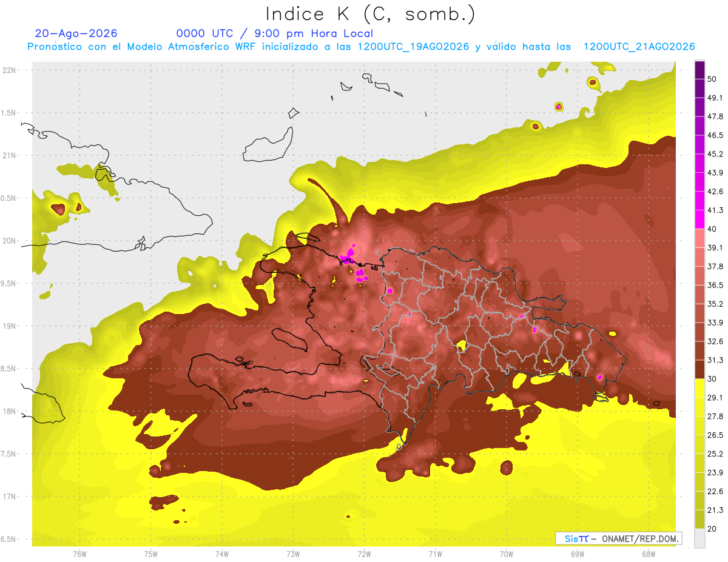The height and width of the screenshot is (562, 728).
Task: Click the '74W' longitude axis label
Action: 222,554
